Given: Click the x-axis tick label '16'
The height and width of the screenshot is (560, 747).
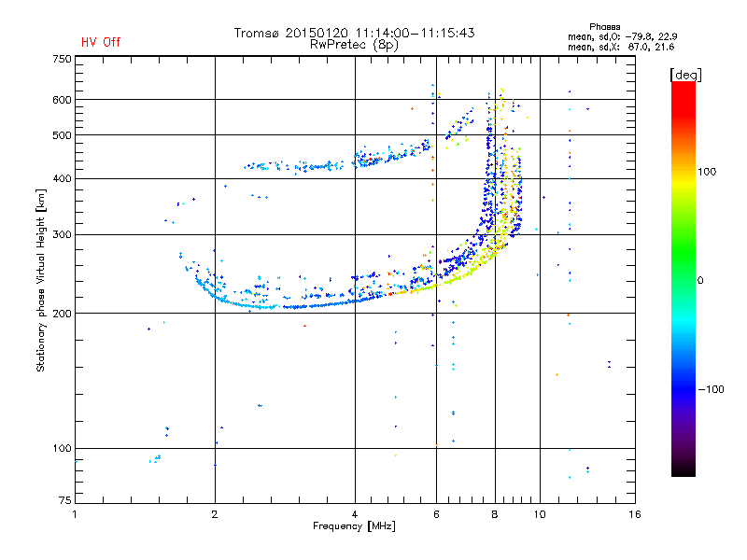Looking at the screenshot, I should coord(635,514).
